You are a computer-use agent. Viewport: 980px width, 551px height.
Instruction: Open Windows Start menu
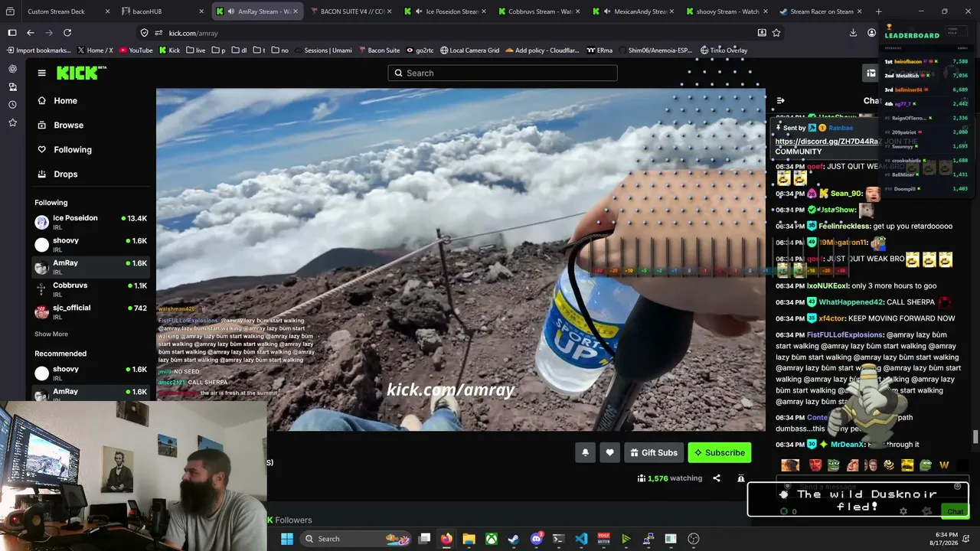point(286,539)
